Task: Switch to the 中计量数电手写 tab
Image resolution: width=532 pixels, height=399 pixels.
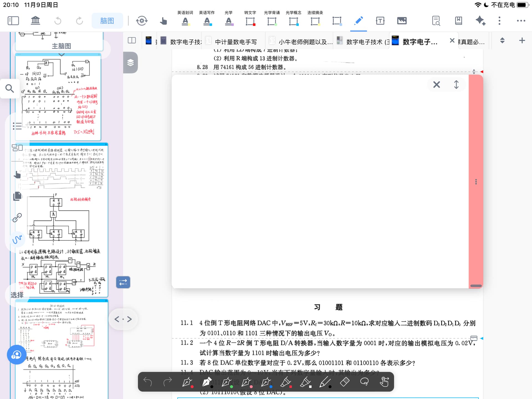Action: click(x=236, y=42)
